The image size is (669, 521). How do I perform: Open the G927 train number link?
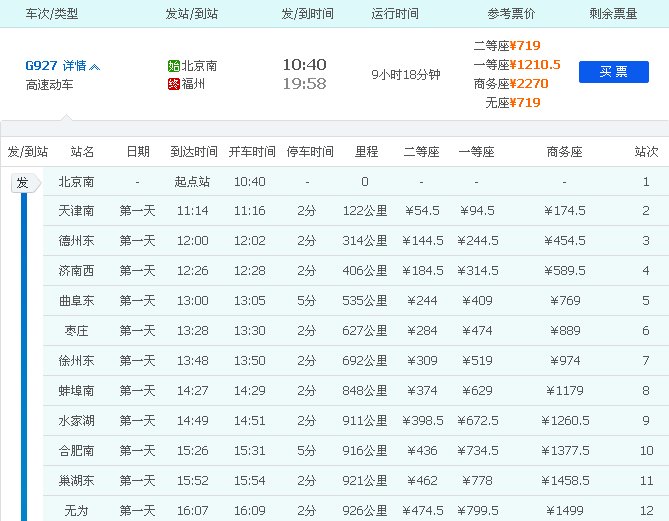(x=41, y=66)
